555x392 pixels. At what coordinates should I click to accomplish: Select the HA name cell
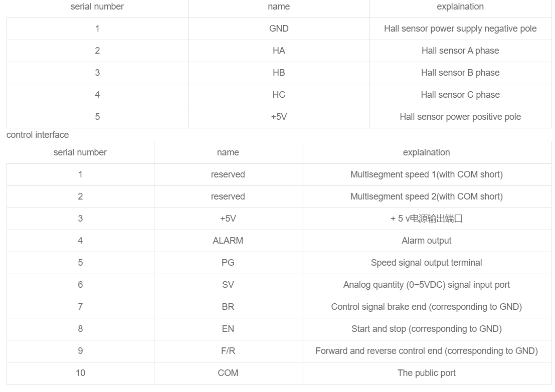pyautogui.click(x=279, y=51)
